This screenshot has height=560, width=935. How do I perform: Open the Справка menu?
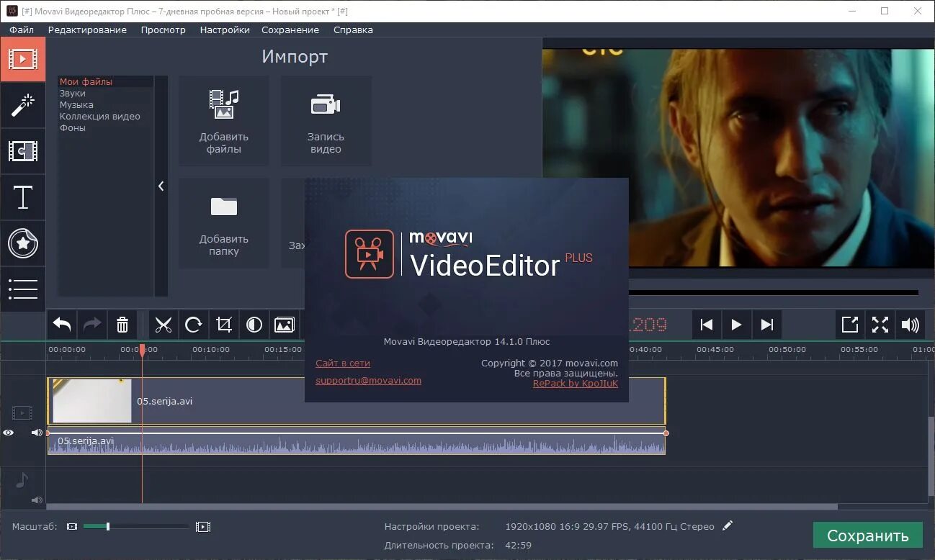click(353, 30)
